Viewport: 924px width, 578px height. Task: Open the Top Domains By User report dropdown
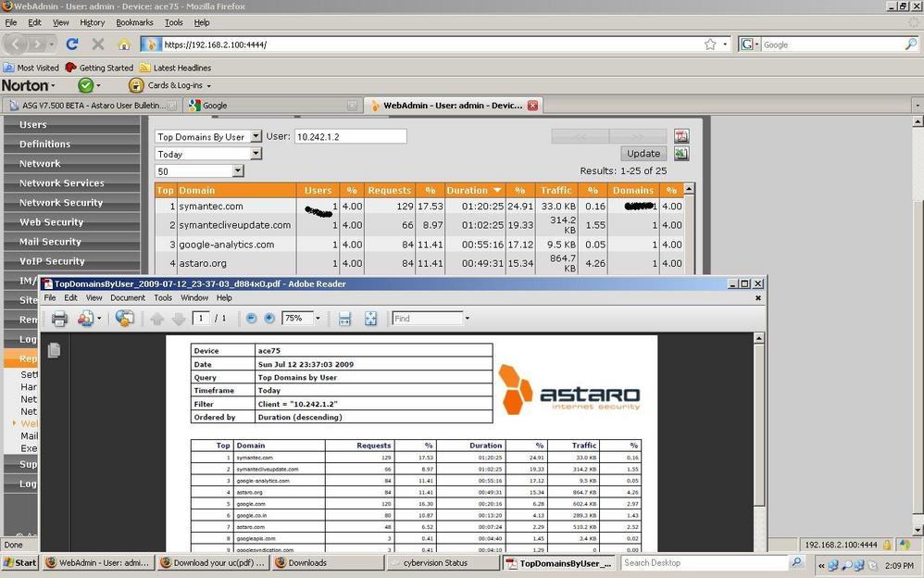256,136
